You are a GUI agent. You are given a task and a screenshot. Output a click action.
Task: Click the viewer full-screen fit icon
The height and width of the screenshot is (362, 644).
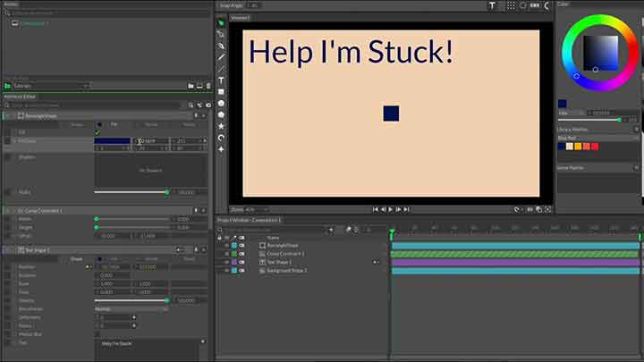(548, 210)
